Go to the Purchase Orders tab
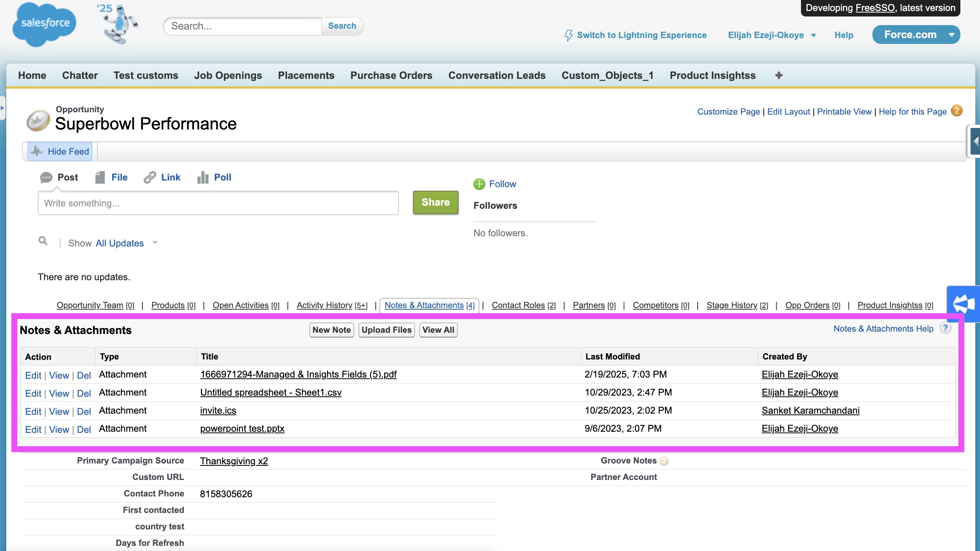Viewport: 980px width, 551px height. point(391,75)
